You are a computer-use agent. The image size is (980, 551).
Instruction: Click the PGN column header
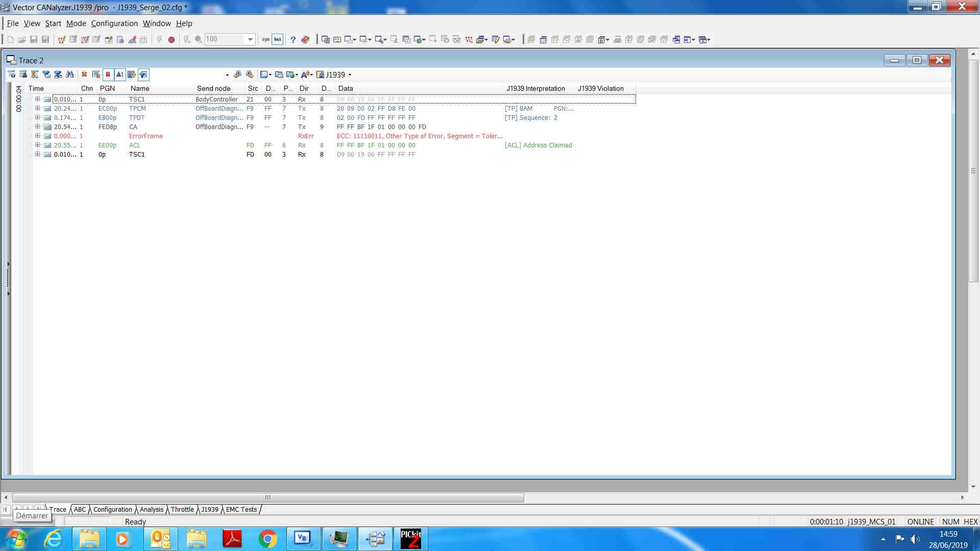coord(112,88)
